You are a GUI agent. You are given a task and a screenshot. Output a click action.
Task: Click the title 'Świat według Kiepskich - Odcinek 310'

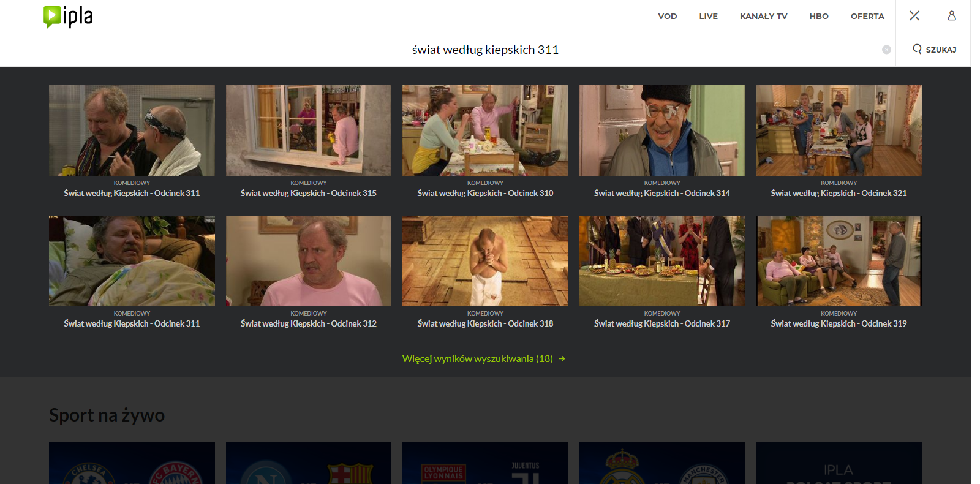tap(485, 193)
